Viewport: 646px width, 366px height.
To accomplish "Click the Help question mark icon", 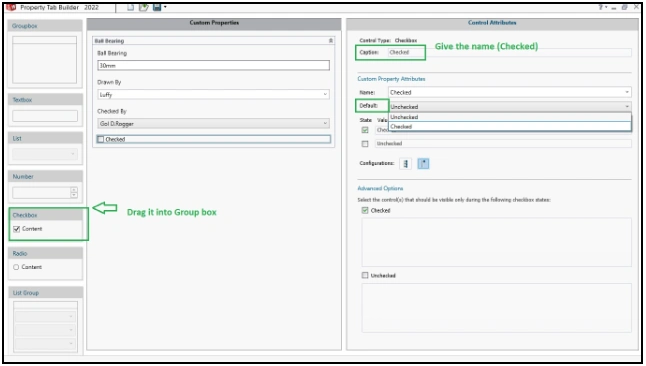I will (x=601, y=7).
